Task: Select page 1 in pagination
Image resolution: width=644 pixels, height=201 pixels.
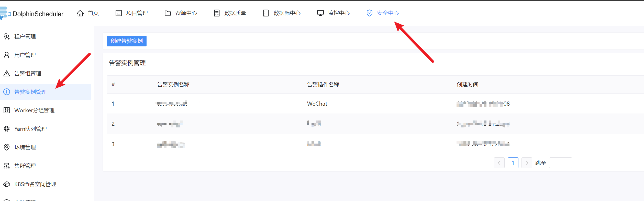Action: (513, 163)
